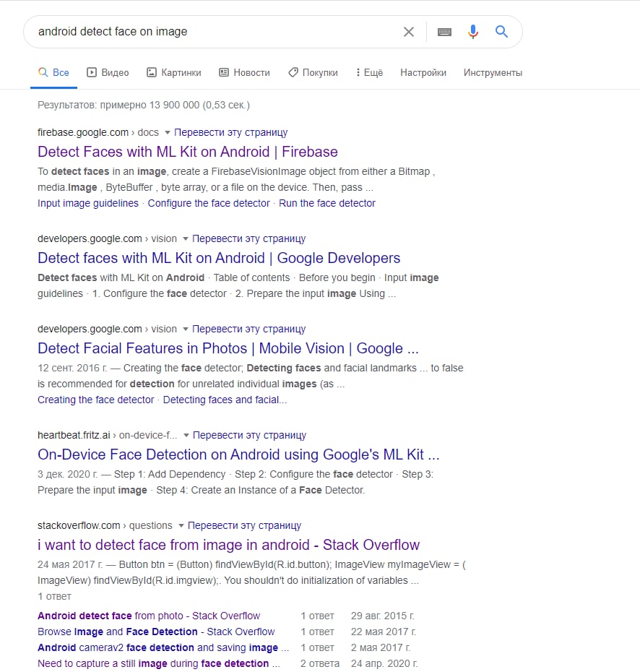
Task: Open Настройки
Action: pyautogui.click(x=423, y=72)
